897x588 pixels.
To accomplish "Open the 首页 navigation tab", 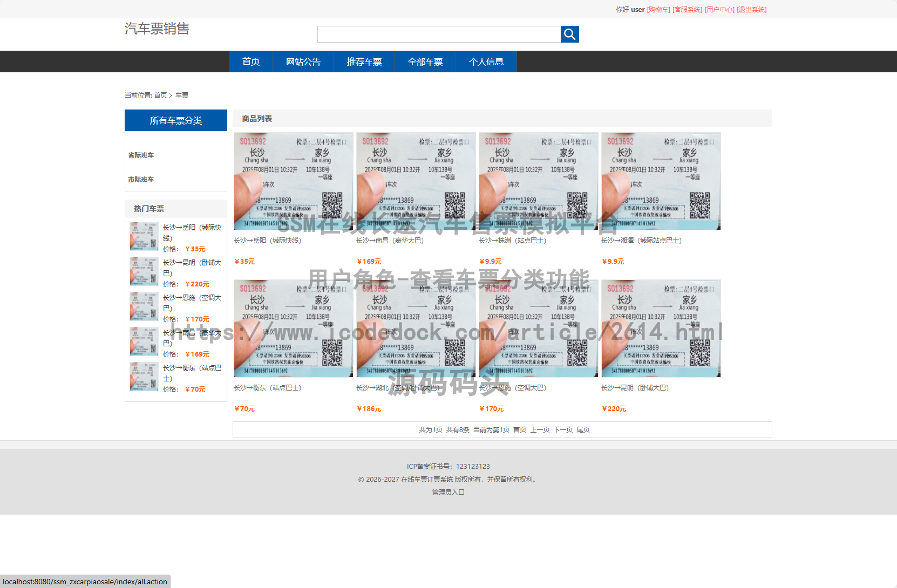I will (251, 62).
